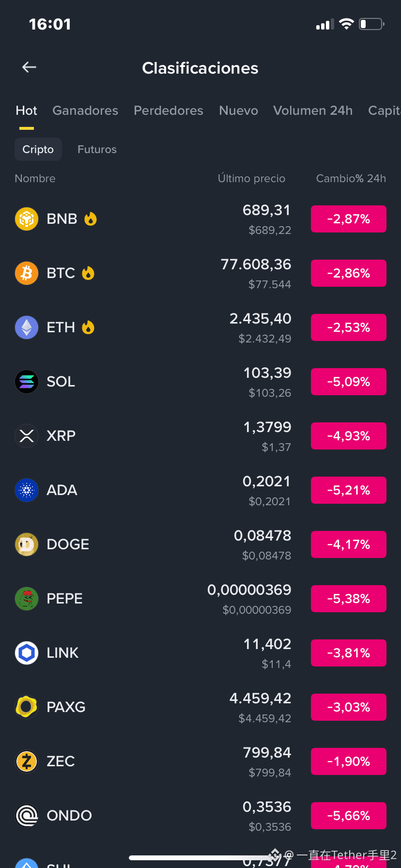The height and width of the screenshot is (868, 401).
Task: Select the Dogecoin logo
Action: [27, 544]
